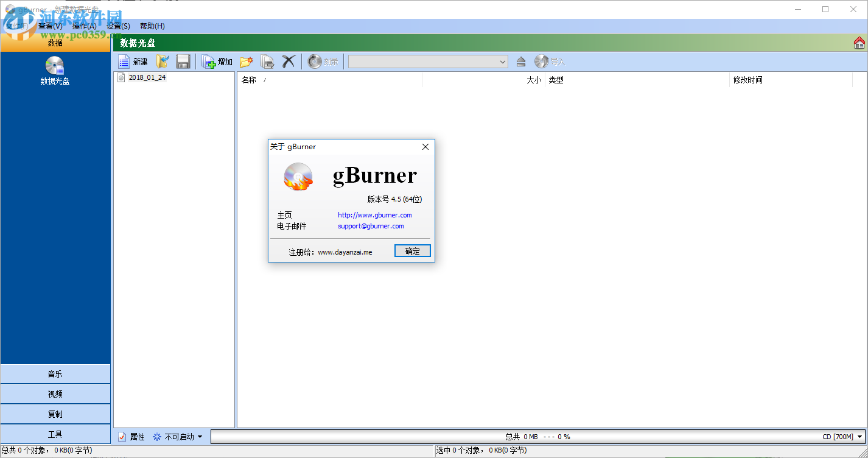Open the 设置(S) menu

pos(118,26)
